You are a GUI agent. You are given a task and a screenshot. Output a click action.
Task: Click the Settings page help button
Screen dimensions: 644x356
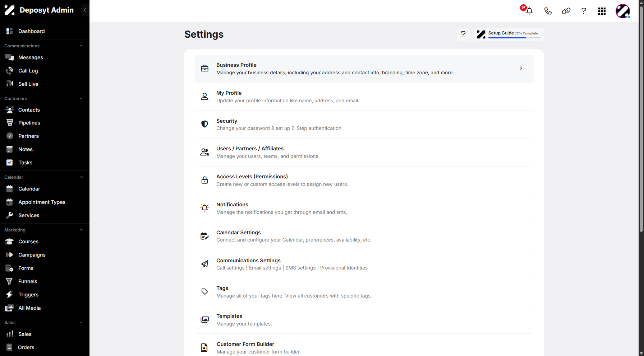coord(463,34)
